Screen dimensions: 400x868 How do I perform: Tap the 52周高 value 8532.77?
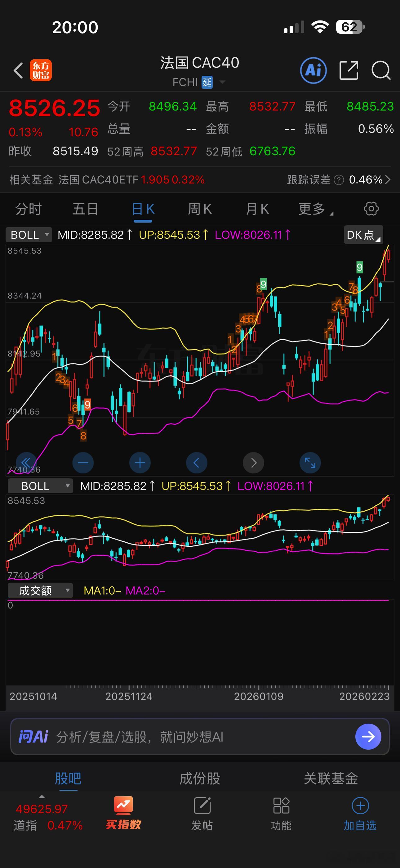pyautogui.click(x=174, y=151)
